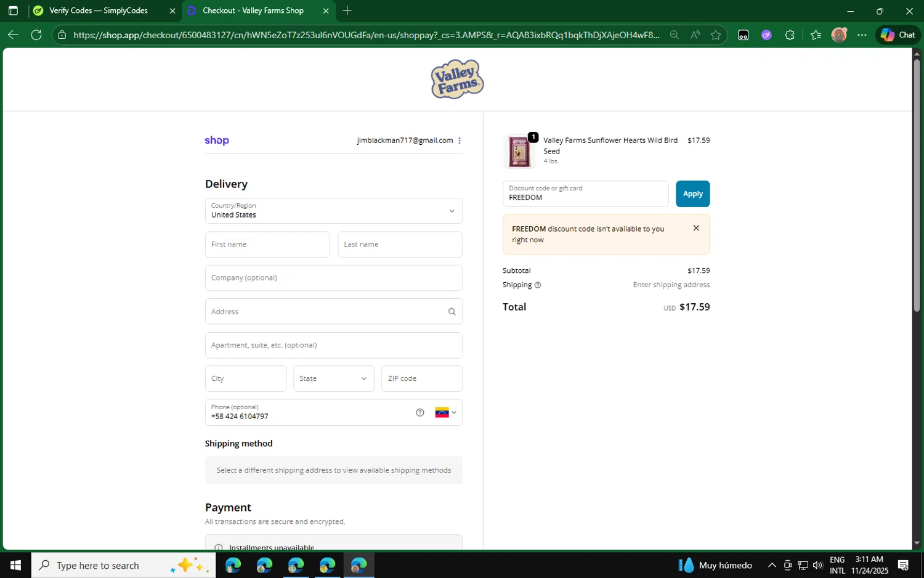Screen dimensions: 924x578
Task: Open the tab actions menu icon
Action: click(13, 10)
